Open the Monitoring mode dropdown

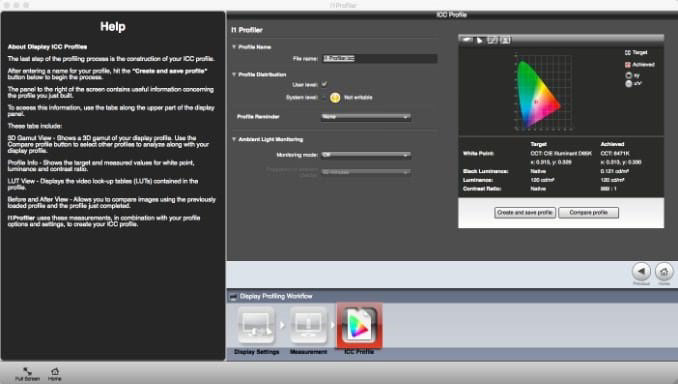tap(366, 155)
